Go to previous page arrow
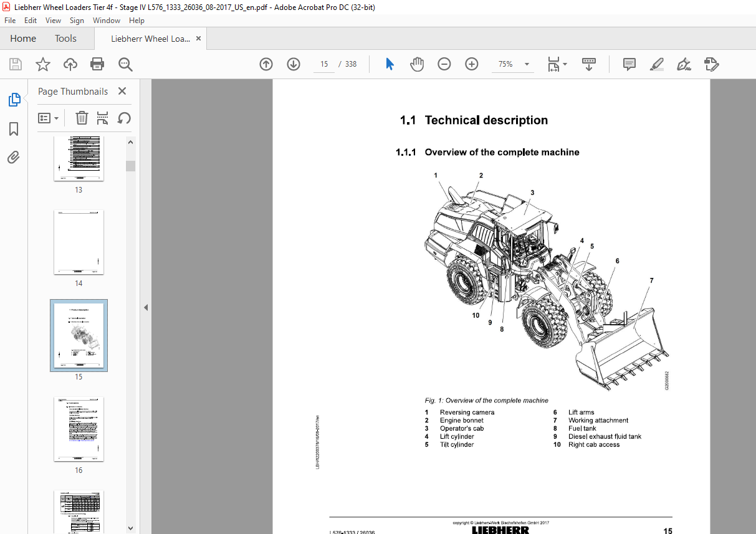 pyautogui.click(x=266, y=64)
